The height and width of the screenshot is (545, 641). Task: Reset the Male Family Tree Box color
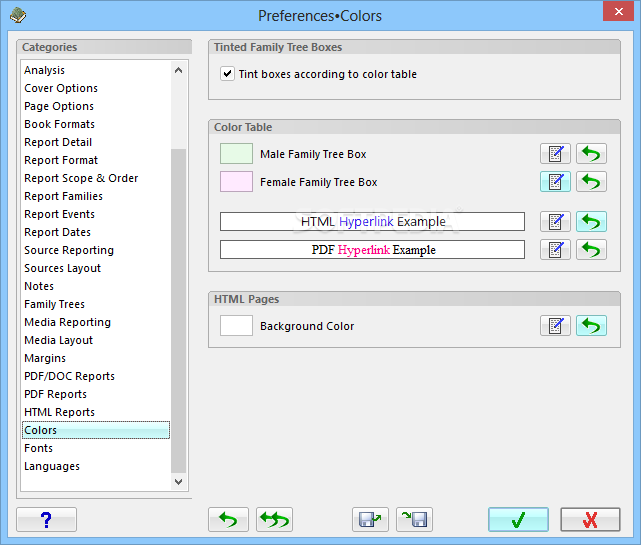591,154
